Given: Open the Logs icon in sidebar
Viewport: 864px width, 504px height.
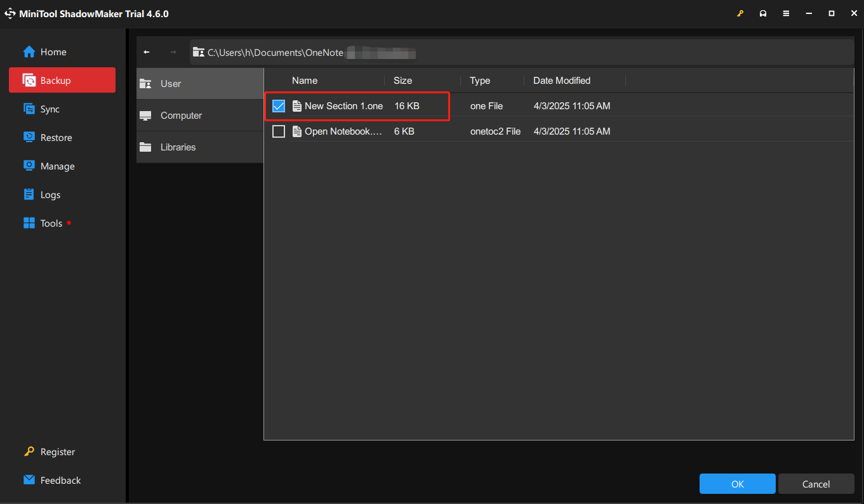Looking at the screenshot, I should (29, 195).
